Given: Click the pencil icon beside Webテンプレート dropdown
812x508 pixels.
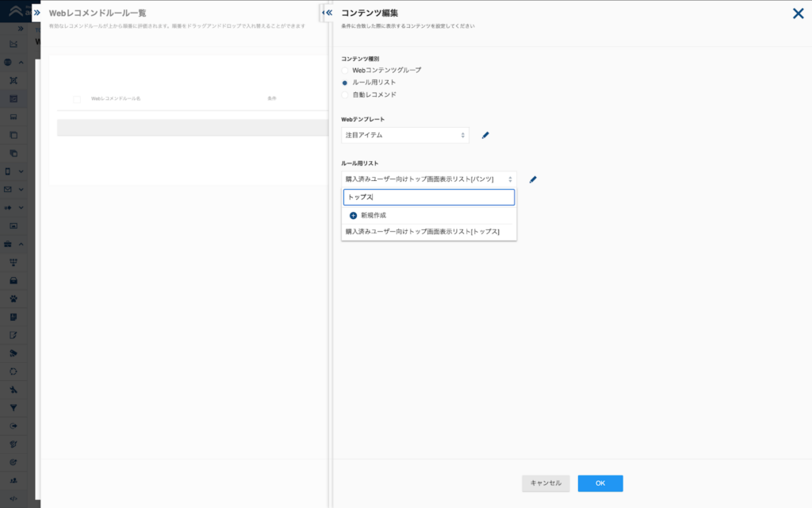Looking at the screenshot, I should (x=485, y=136).
